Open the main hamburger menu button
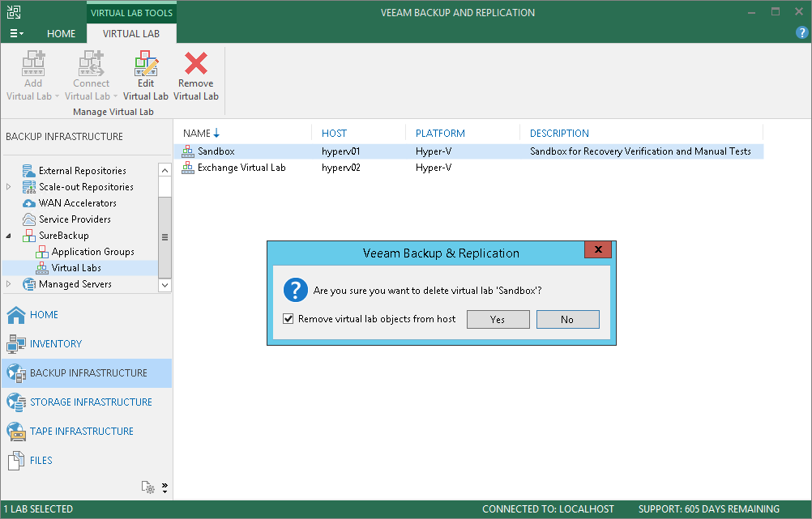 tap(16, 34)
